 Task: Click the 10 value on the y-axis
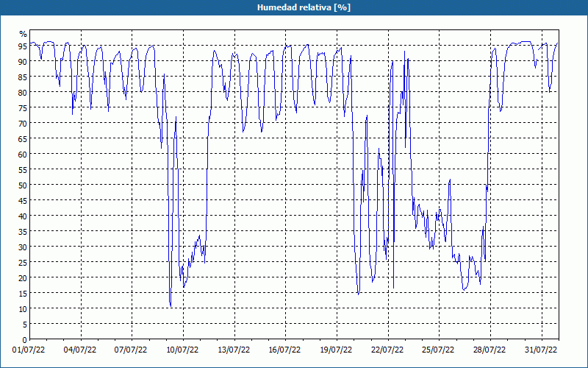click(23, 308)
